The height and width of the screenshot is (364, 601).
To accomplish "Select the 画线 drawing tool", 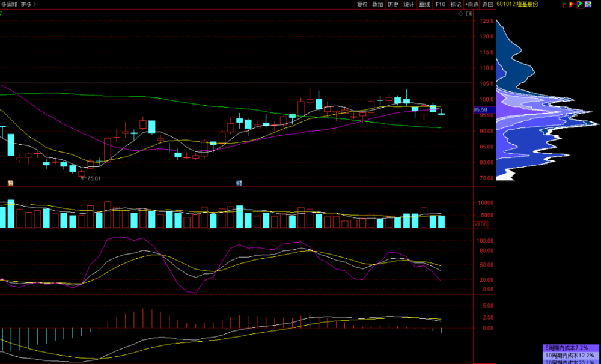I will pos(424,4).
